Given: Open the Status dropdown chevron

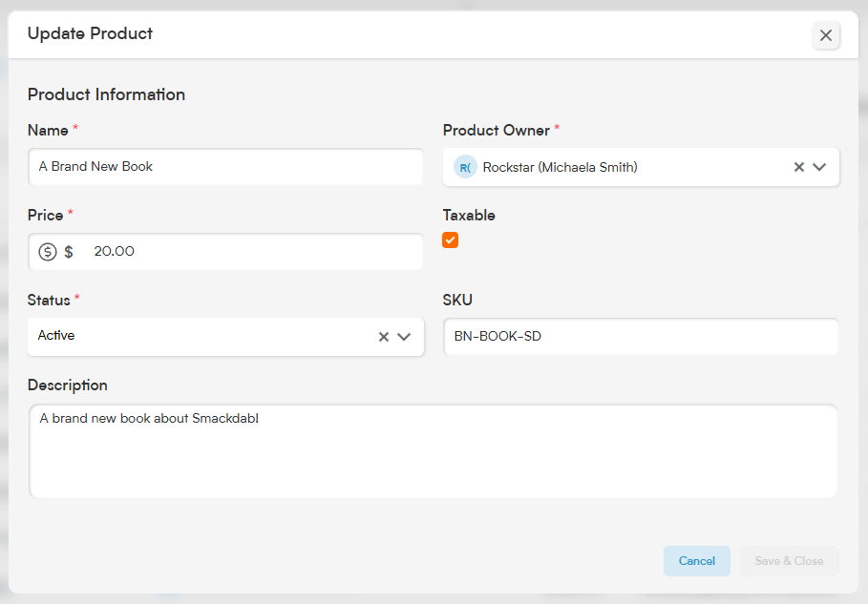Looking at the screenshot, I should pyautogui.click(x=404, y=336).
